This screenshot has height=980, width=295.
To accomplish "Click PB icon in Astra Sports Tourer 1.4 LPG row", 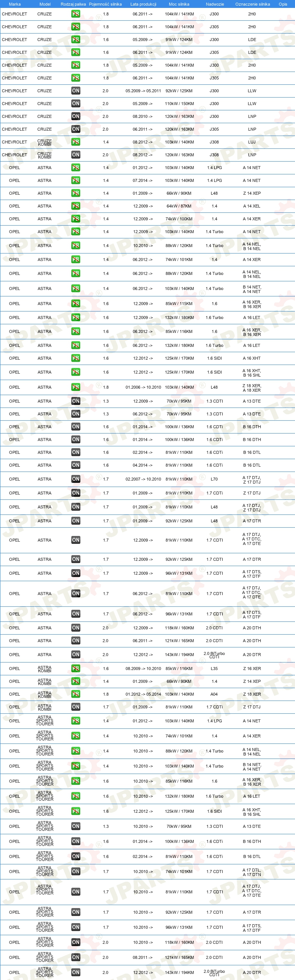I will tap(76, 721).
